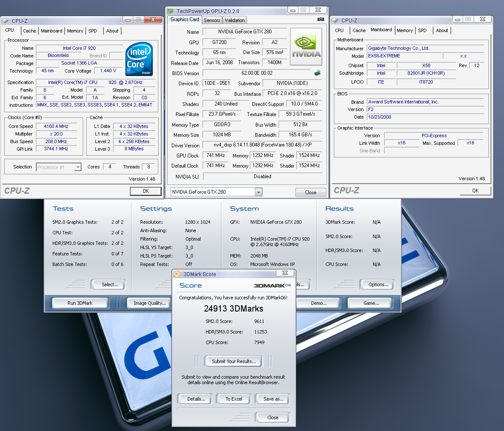Click the BIOS Date 10/23/2008 field
This screenshot has height=431, width=504.
click(x=425, y=117)
